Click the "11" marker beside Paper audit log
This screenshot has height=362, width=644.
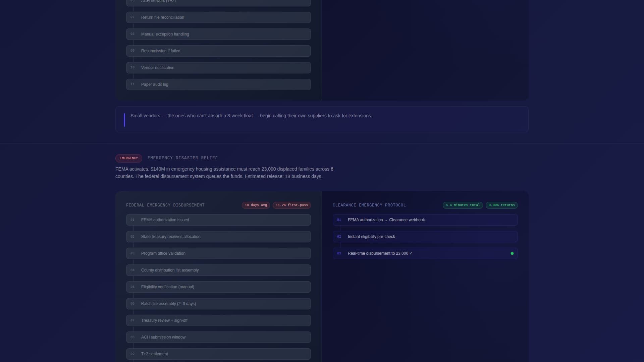pyautogui.click(x=132, y=84)
